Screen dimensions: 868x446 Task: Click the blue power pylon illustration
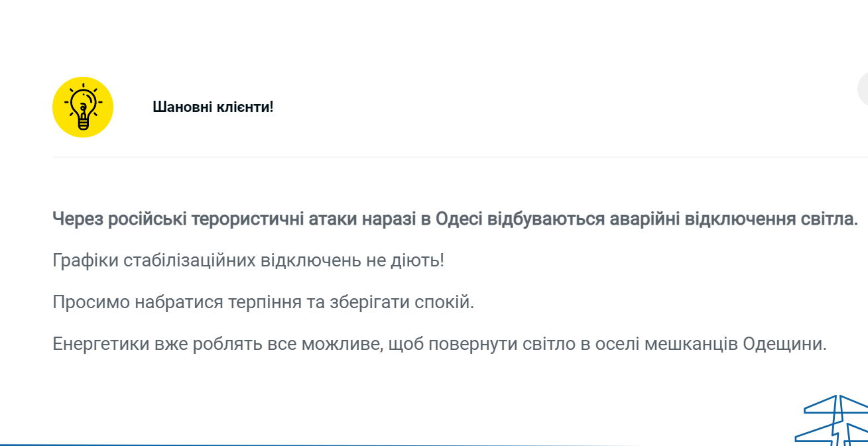[x=833, y=420]
